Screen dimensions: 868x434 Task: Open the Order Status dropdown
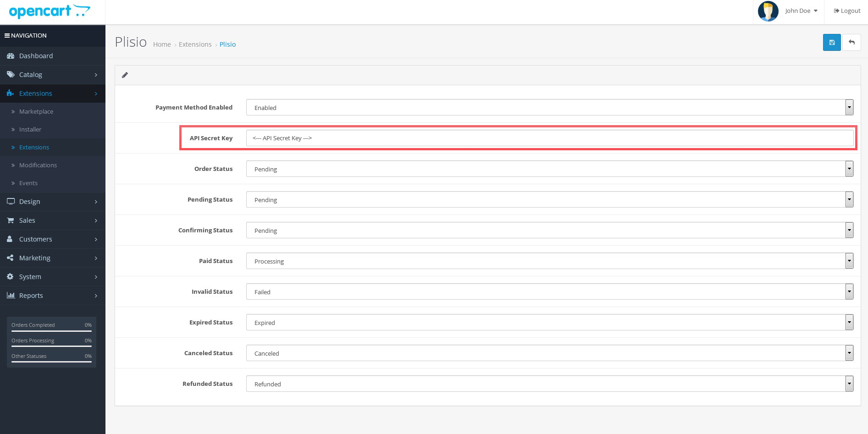(x=550, y=169)
